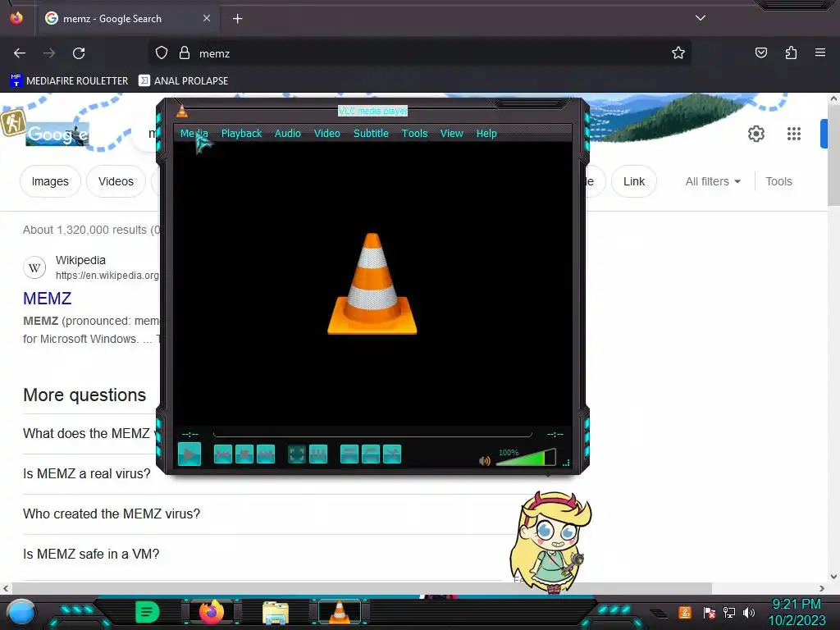
Task: Mute VLC using speaker icon
Action: click(x=485, y=461)
